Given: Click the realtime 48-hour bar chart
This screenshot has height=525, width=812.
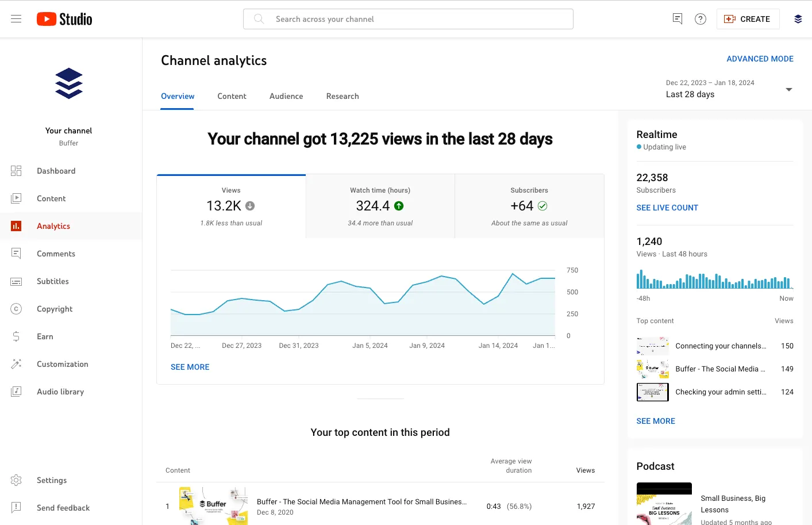Looking at the screenshot, I should (x=715, y=278).
